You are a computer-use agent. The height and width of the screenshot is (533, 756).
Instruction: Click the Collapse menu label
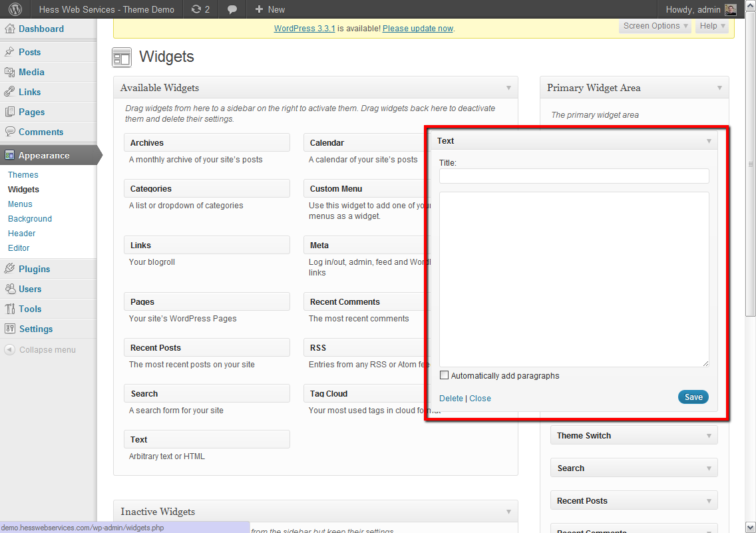(x=47, y=350)
